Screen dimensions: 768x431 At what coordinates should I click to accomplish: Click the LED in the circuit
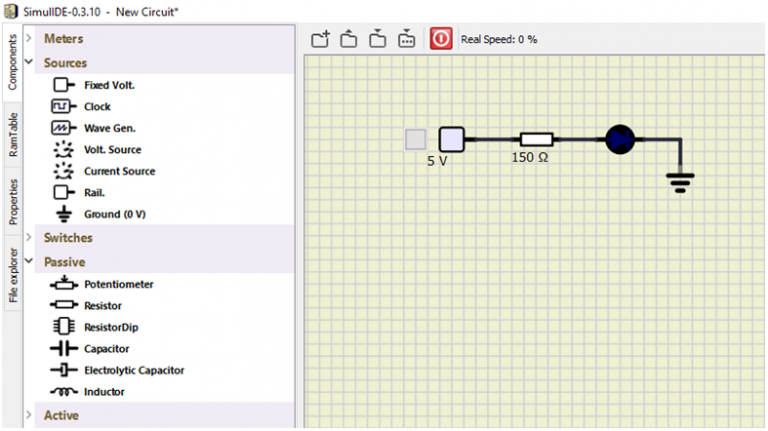pyautogui.click(x=620, y=140)
